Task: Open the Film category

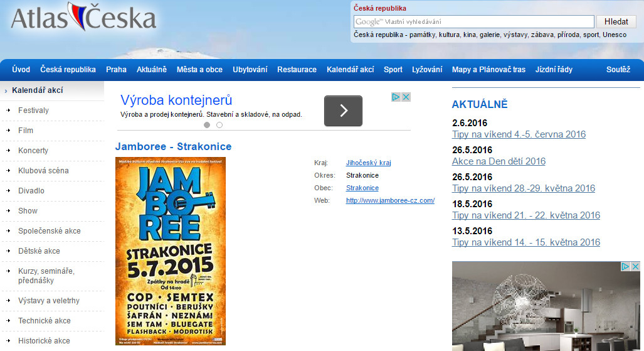Action: coord(26,131)
